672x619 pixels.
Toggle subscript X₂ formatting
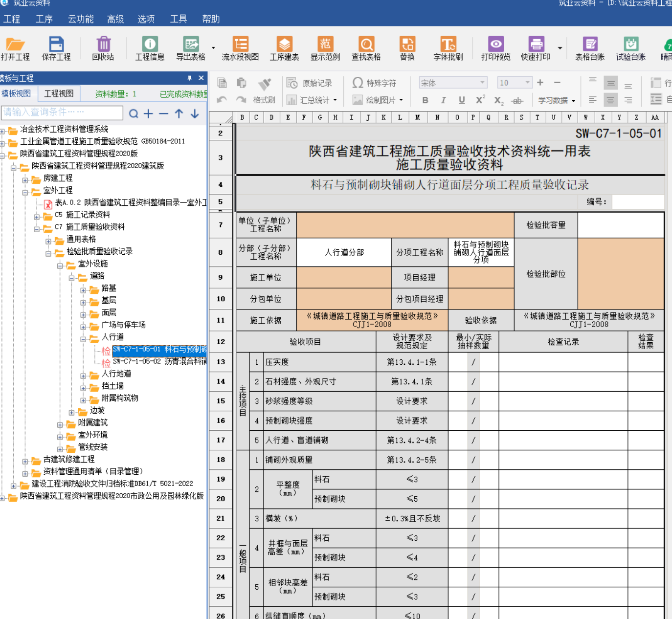498,101
